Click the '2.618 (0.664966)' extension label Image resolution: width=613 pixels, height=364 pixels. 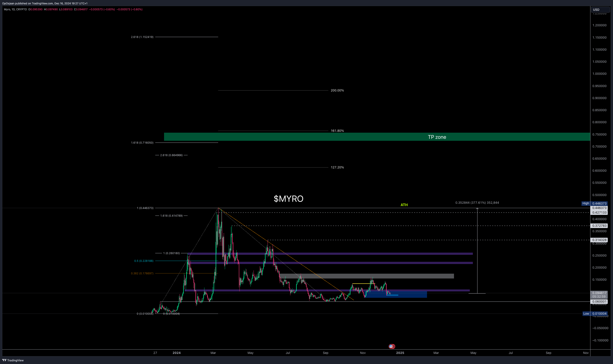pos(171,155)
